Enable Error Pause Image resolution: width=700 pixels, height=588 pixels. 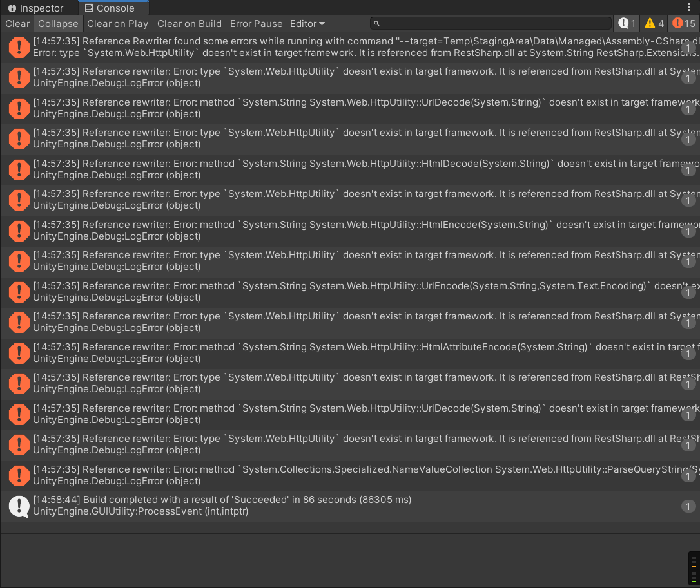[x=257, y=23]
